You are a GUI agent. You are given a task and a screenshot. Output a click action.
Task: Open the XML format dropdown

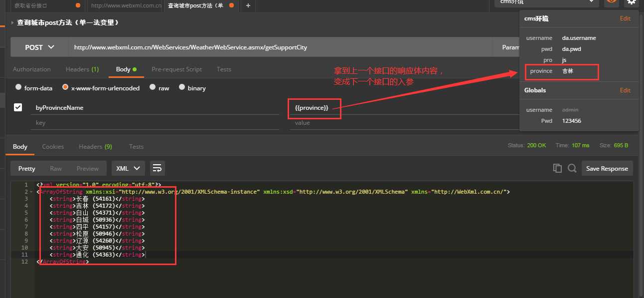click(x=129, y=168)
